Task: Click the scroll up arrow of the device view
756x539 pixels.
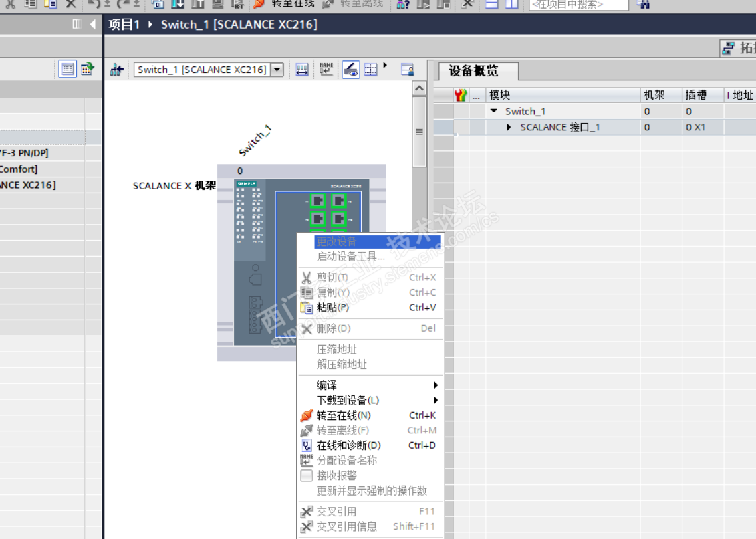Action: pos(420,88)
